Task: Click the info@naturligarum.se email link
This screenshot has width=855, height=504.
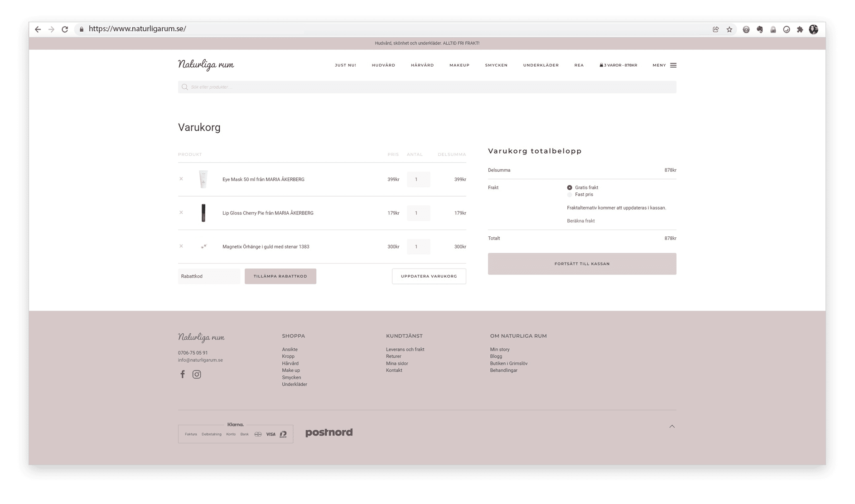Action: (200, 360)
